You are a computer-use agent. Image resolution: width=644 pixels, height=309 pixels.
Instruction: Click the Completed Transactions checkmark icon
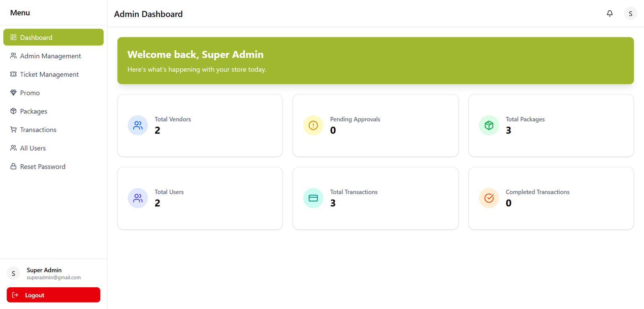tap(489, 198)
